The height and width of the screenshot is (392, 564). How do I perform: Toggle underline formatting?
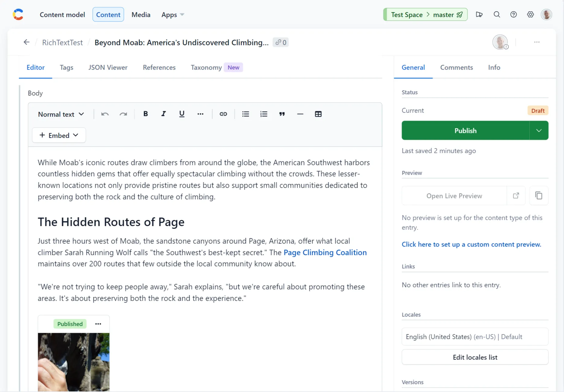coord(182,114)
